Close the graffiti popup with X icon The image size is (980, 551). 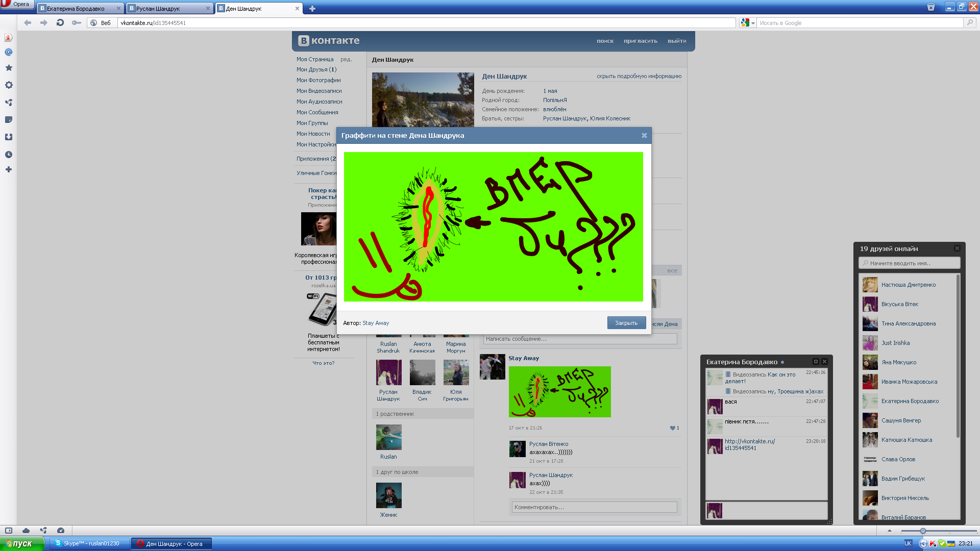tap(644, 135)
